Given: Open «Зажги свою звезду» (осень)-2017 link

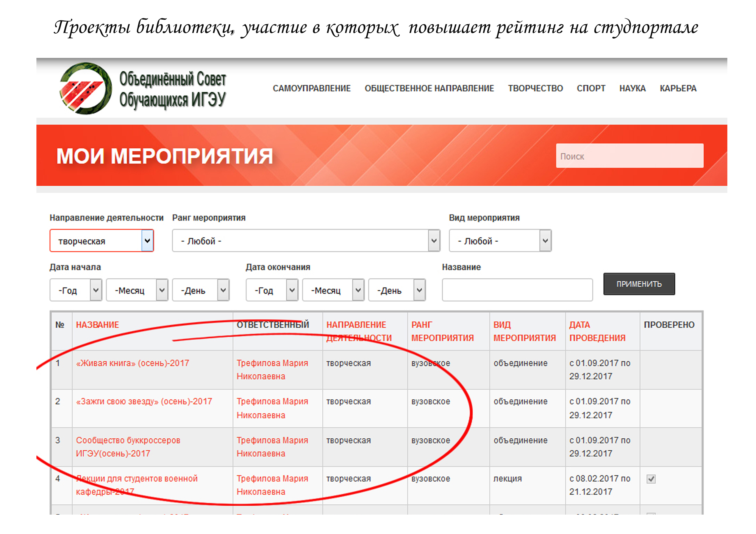Looking at the screenshot, I should 144,401.
